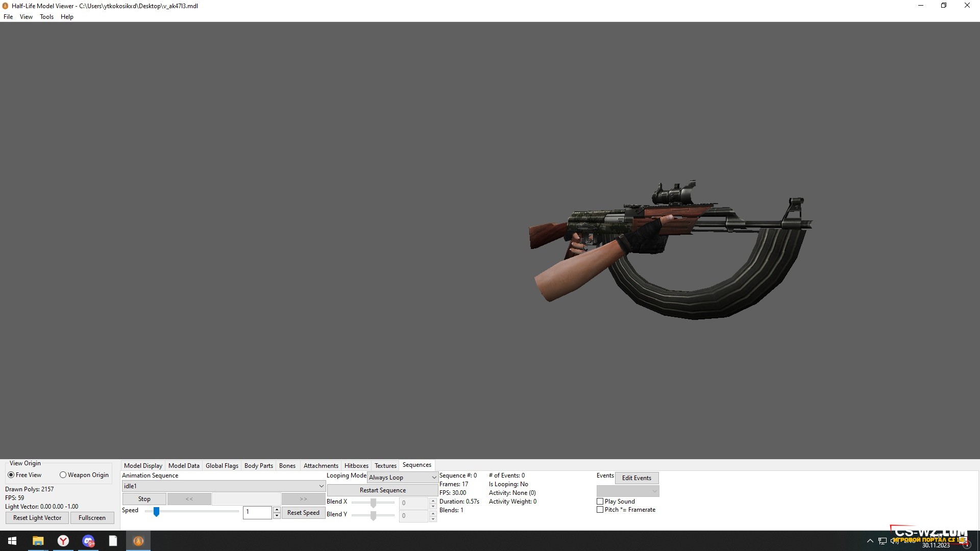This screenshot has height=551, width=980.
Task: Click the Edit Events button
Action: 636,478
